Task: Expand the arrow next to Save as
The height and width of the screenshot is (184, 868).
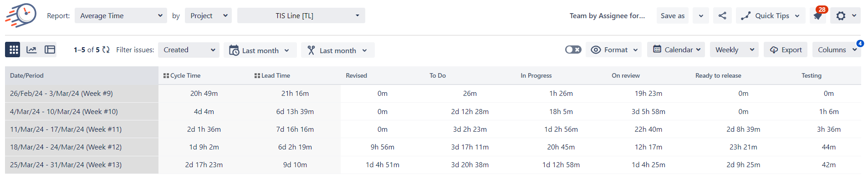Action: click(x=701, y=15)
